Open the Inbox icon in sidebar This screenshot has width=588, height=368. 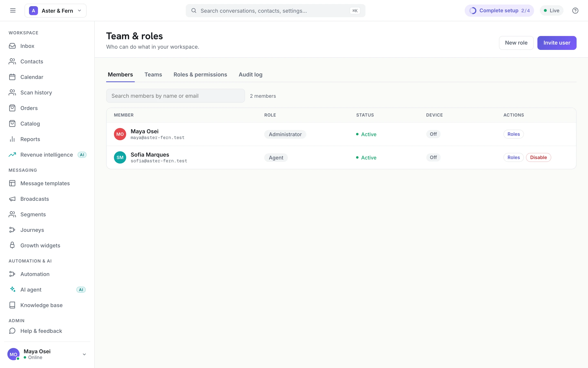point(12,46)
